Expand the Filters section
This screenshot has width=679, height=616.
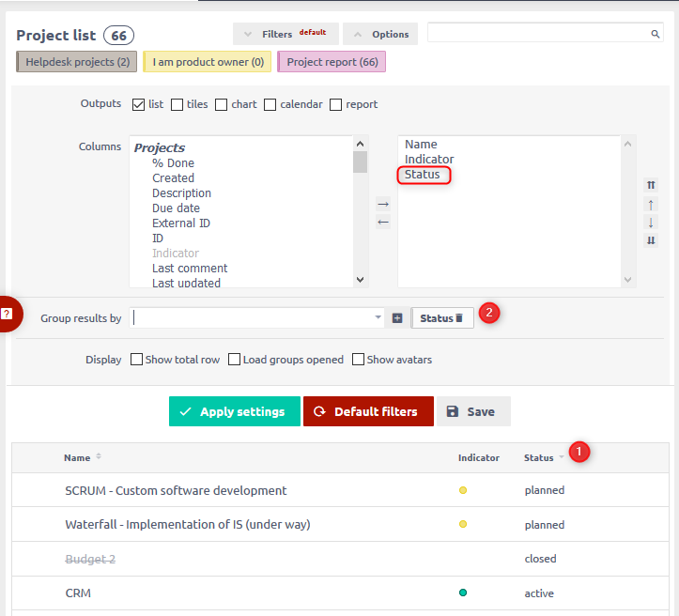[x=285, y=34]
